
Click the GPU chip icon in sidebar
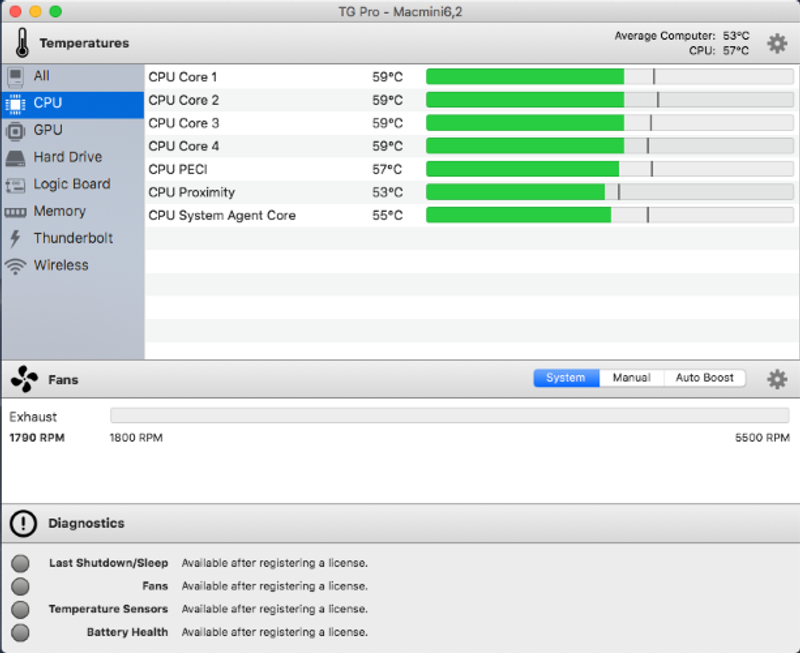click(x=16, y=130)
